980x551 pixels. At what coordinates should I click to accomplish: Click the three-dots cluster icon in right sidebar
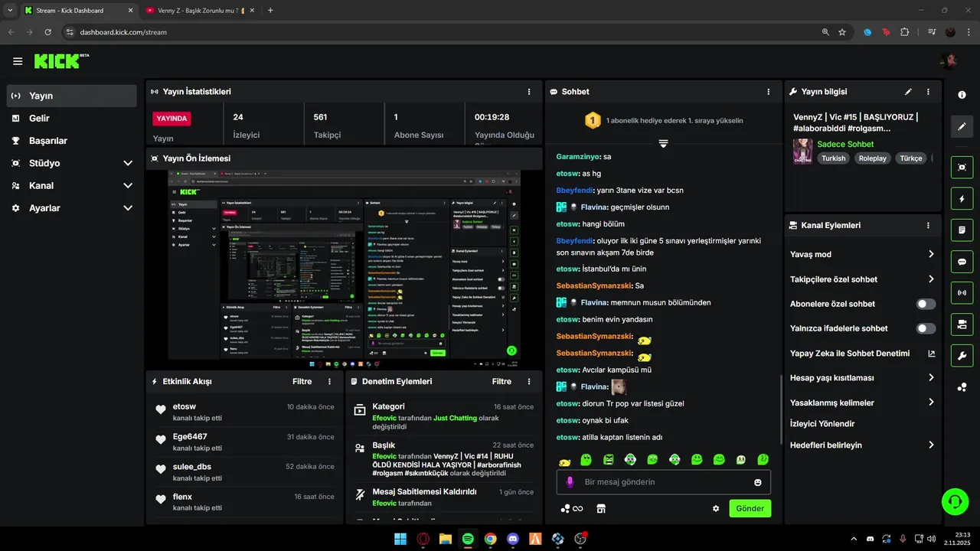click(x=962, y=387)
